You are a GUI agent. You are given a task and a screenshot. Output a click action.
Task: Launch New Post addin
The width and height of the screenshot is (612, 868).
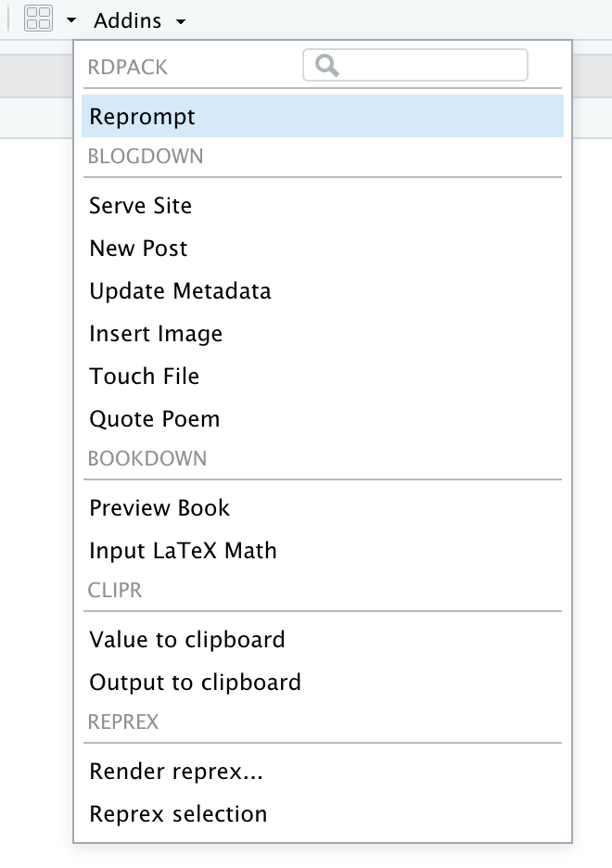[x=137, y=248]
